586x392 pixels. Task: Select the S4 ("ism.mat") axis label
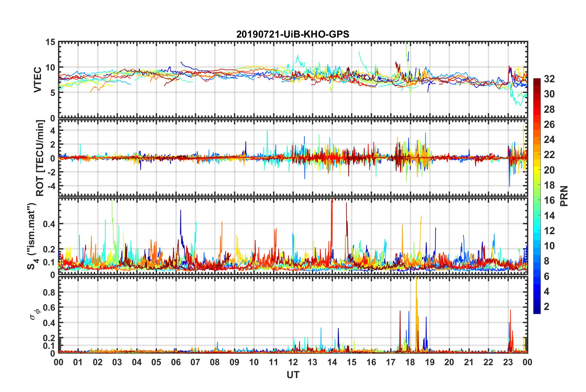pos(33,236)
